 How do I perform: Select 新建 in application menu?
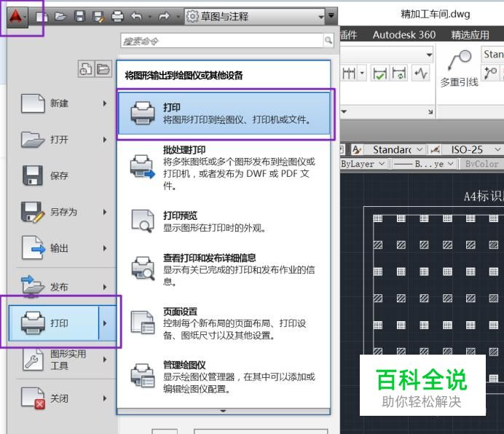click(63, 103)
